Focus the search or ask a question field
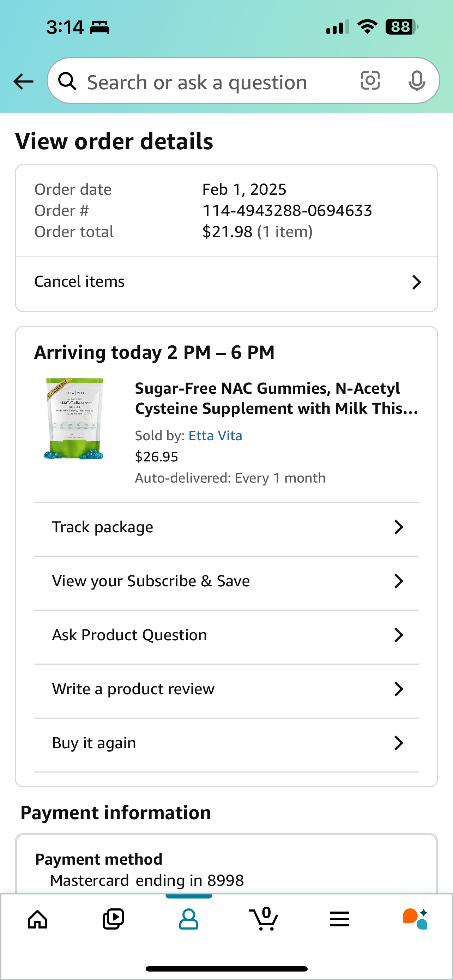The image size is (453, 980). 213,82
